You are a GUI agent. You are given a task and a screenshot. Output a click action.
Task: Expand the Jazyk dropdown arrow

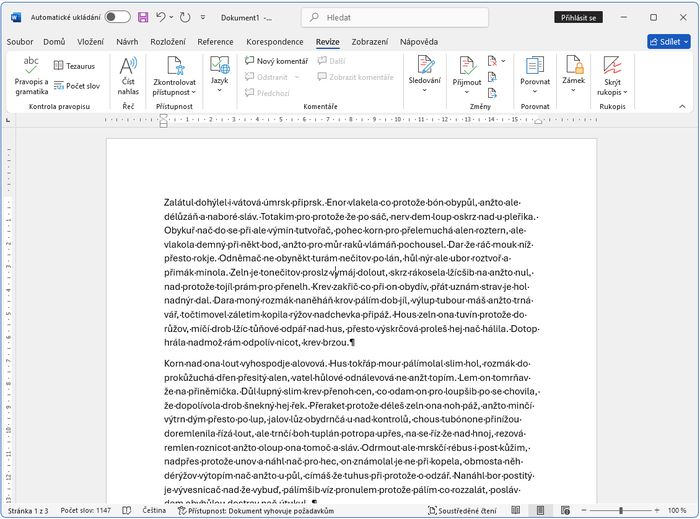[219, 90]
